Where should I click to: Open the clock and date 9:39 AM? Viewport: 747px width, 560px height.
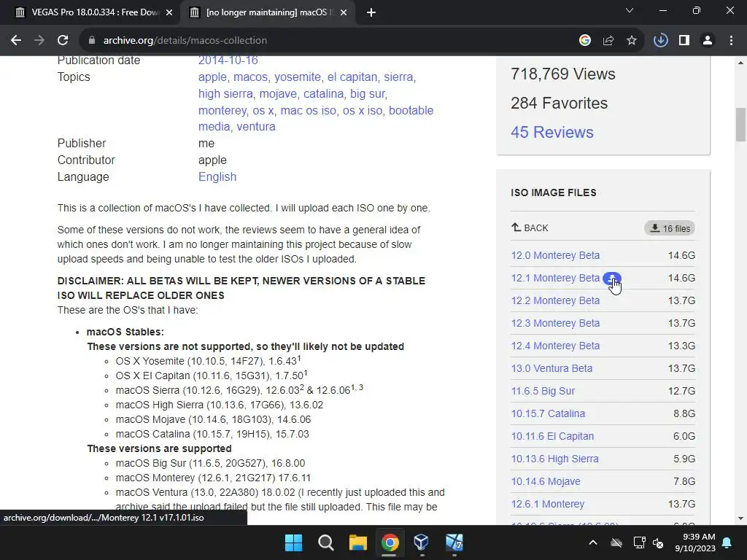click(695, 542)
